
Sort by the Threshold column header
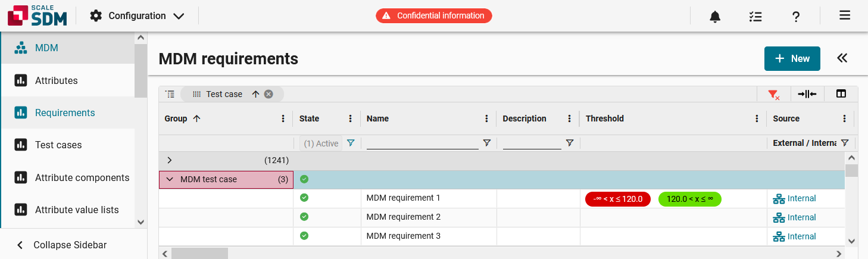point(604,118)
